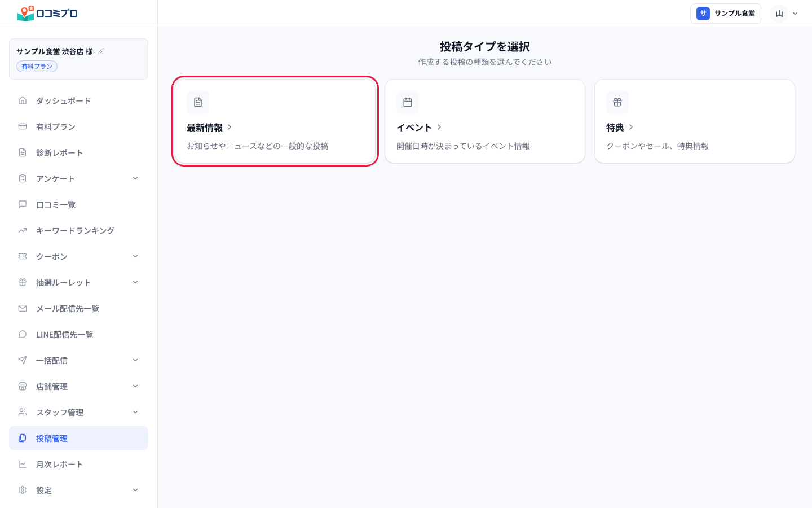Open ダッシュボード from the sidebar
The image size is (812, 508).
[78, 100]
